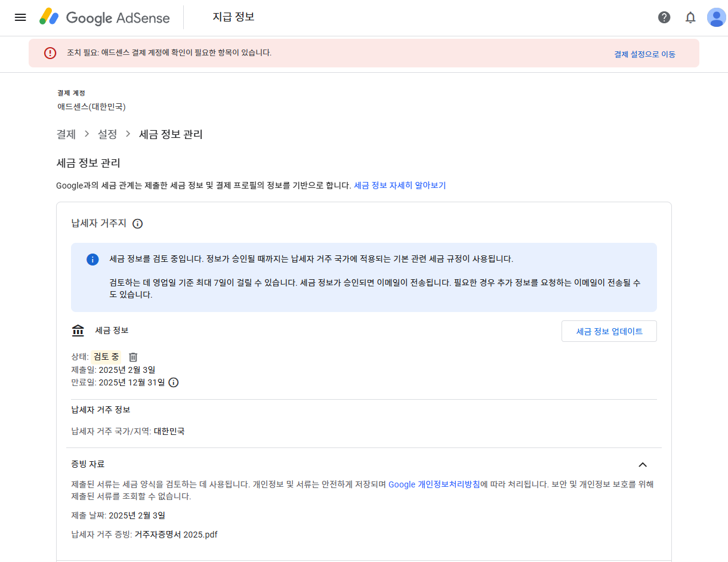Click the Google AdSense logo
This screenshot has width=728, height=562.
point(105,17)
